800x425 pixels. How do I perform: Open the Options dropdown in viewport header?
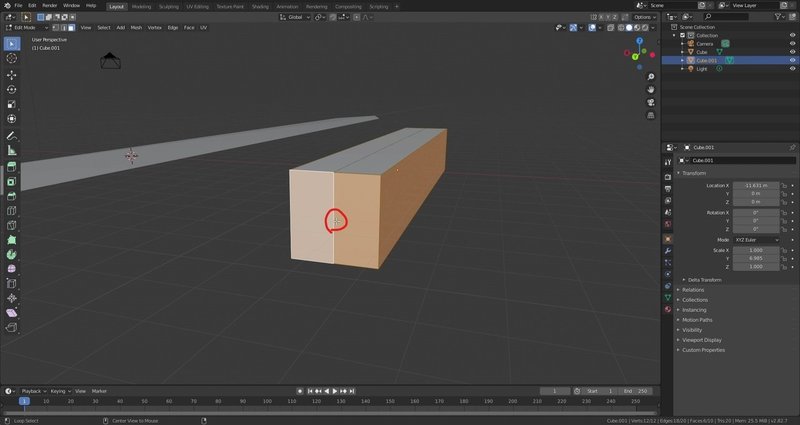tap(645, 17)
